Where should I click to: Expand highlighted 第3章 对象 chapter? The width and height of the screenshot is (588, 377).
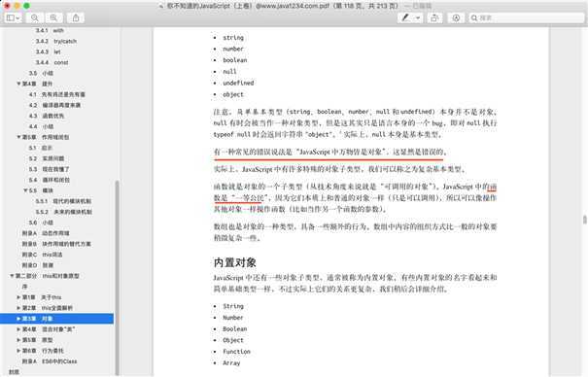18,319
